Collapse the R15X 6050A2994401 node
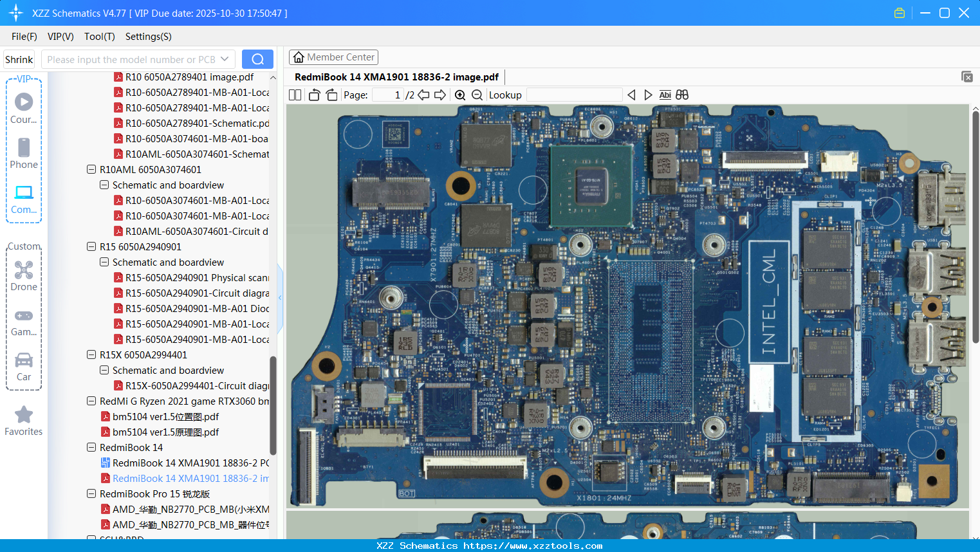Image resolution: width=980 pixels, height=552 pixels. [x=91, y=355]
